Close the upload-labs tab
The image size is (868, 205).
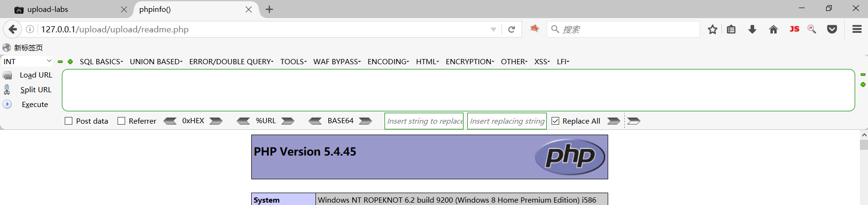124,10
